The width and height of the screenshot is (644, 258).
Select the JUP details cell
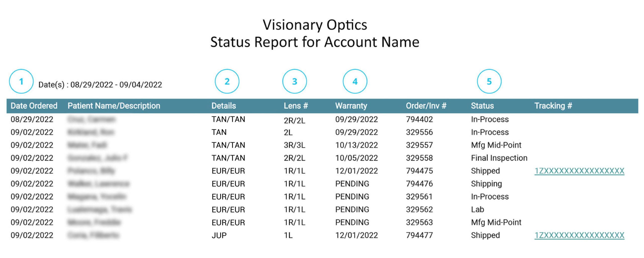pyautogui.click(x=219, y=235)
